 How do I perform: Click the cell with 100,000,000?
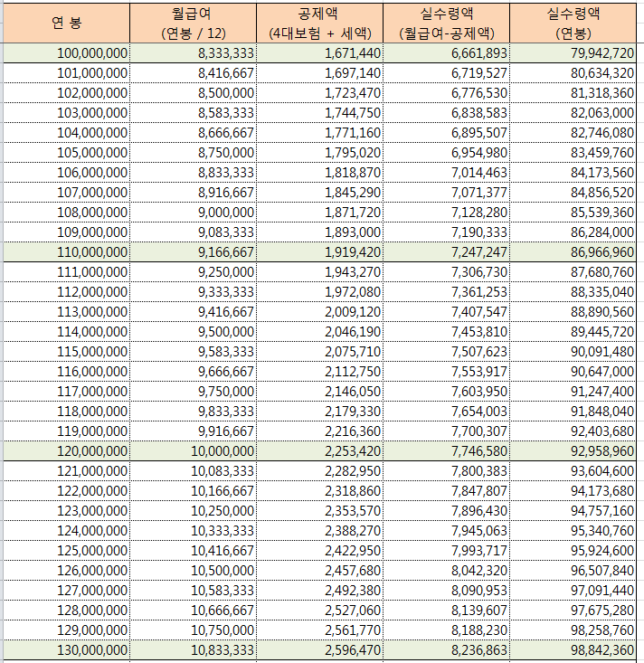66,53
